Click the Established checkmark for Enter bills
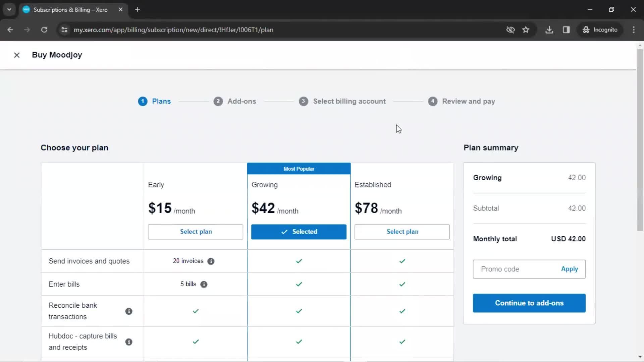 point(402,284)
